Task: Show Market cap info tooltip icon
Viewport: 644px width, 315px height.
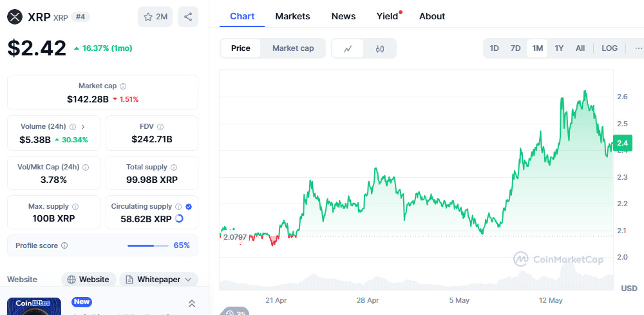Action: click(x=123, y=86)
